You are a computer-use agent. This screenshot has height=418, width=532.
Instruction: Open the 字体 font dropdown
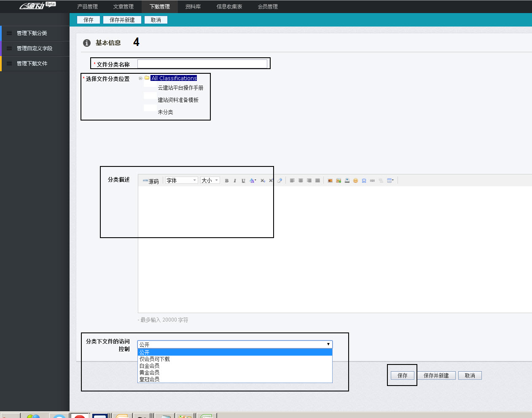tap(181, 180)
